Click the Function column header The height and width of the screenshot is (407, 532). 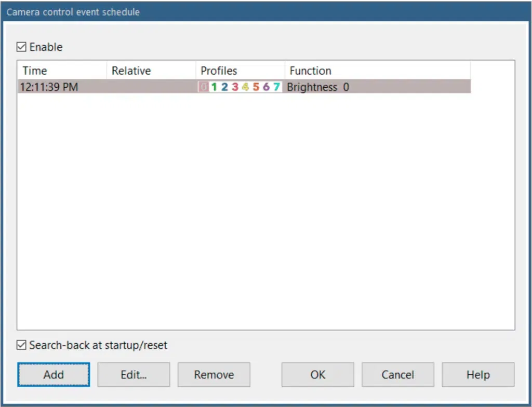pyautogui.click(x=377, y=71)
